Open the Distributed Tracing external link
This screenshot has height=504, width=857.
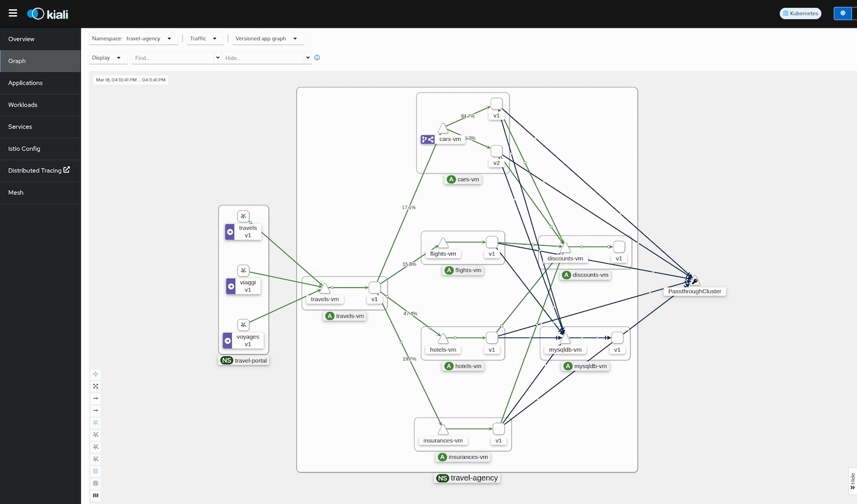point(39,170)
